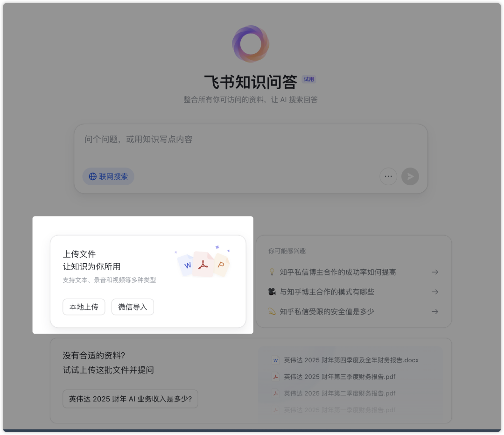Click the 飞书知识问答 app logo
This screenshot has height=435, width=504.
click(x=251, y=43)
